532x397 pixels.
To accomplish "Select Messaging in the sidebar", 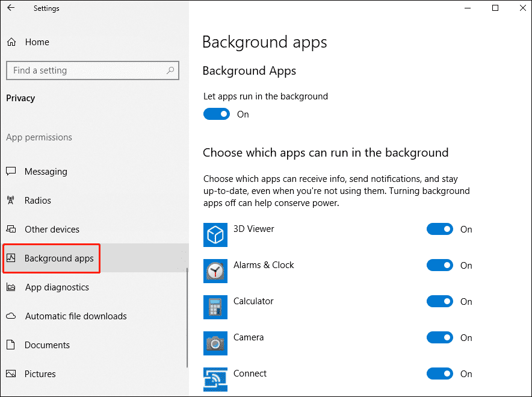I will coord(94,171).
